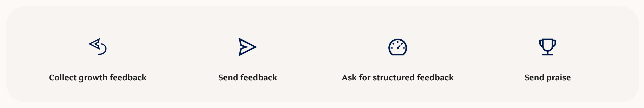
Task: Request structured feedback from the text option
Action: (397, 77)
